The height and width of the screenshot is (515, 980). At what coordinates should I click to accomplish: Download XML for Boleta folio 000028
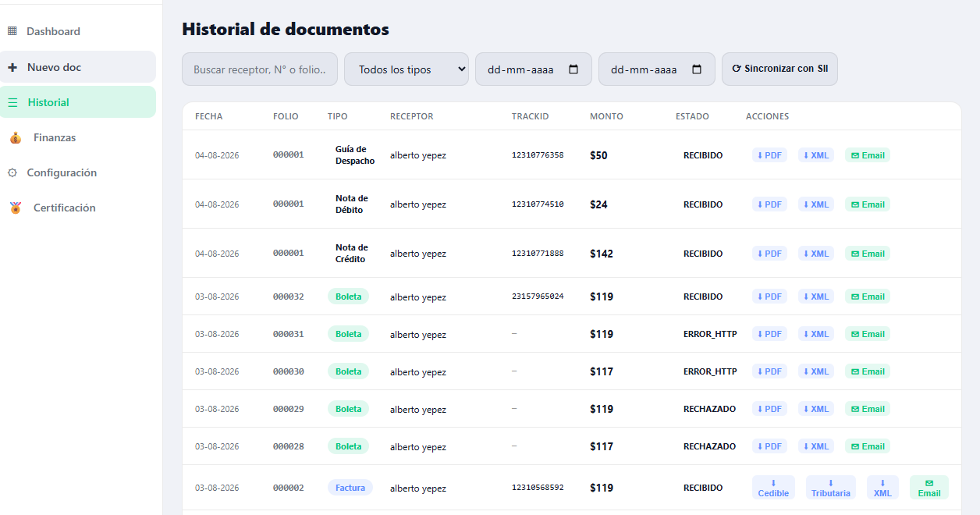815,446
